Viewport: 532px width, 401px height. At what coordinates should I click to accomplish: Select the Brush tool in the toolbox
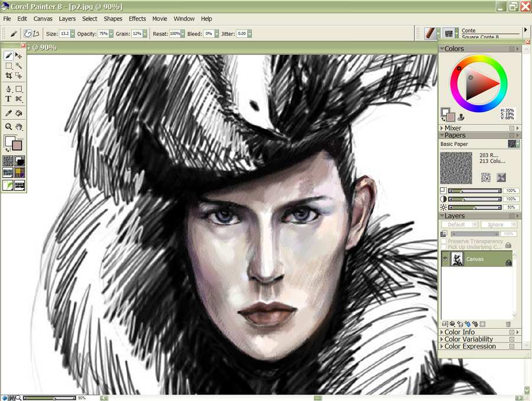(8, 56)
